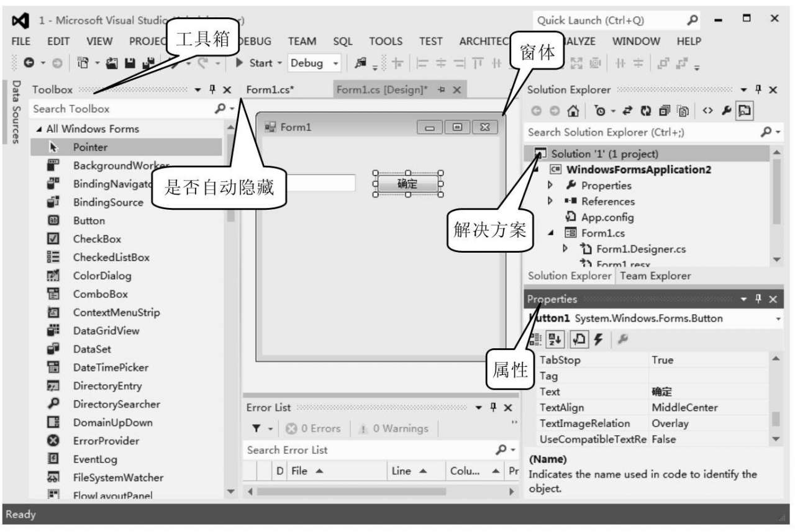Pin the Form1.cs [Design] tab
This screenshot has height=532, width=795.
pos(442,89)
